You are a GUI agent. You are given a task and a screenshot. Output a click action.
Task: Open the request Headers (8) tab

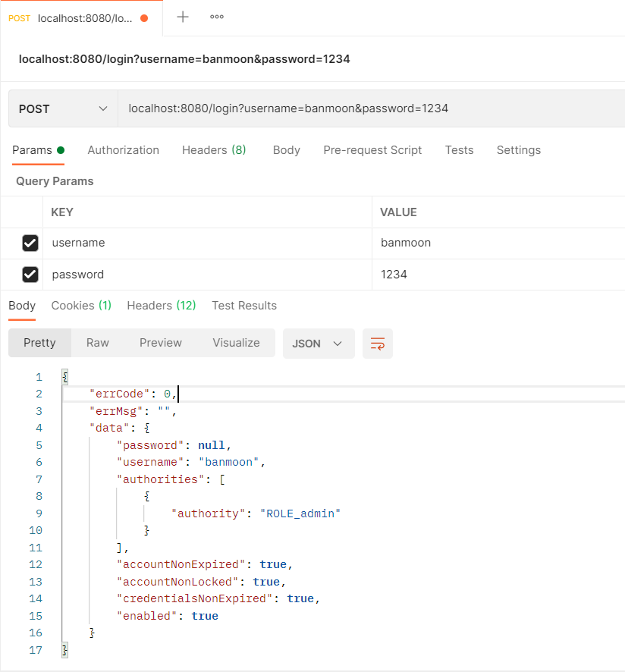(x=214, y=150)
